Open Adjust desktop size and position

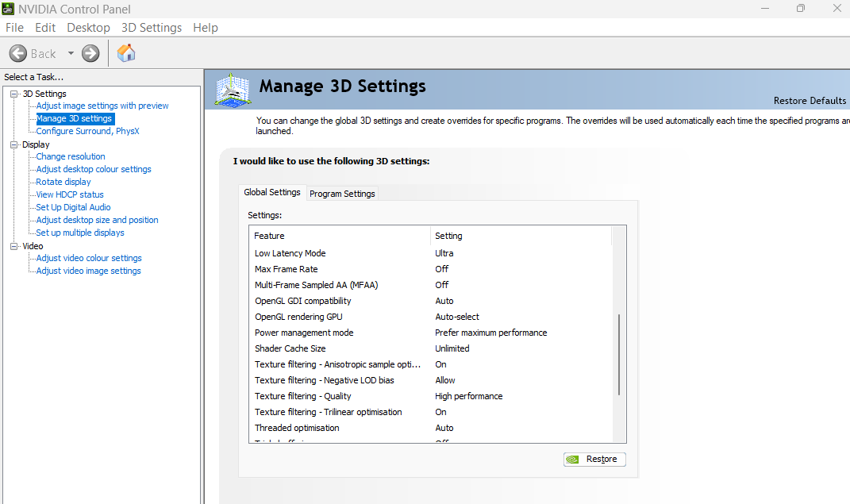point(97,220)
